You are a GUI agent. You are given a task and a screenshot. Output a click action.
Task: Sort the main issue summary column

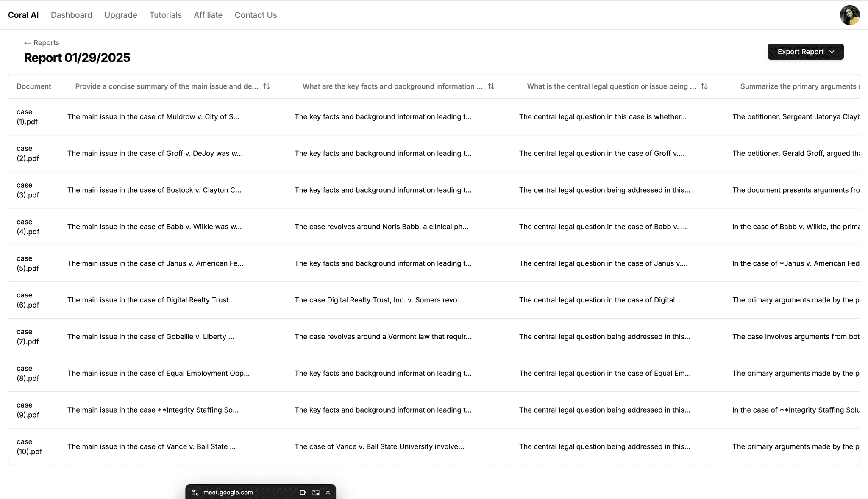click(x=266, y=86)
